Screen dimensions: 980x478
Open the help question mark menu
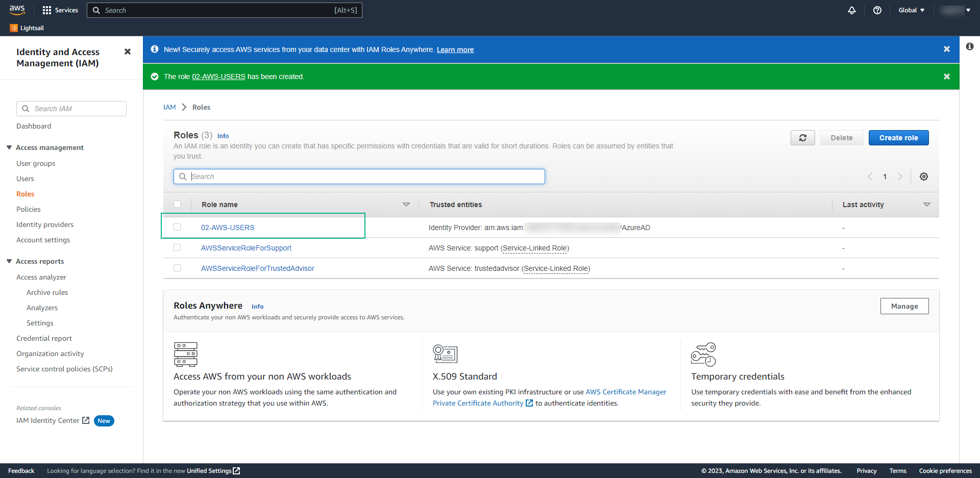(x=877, y=10)
